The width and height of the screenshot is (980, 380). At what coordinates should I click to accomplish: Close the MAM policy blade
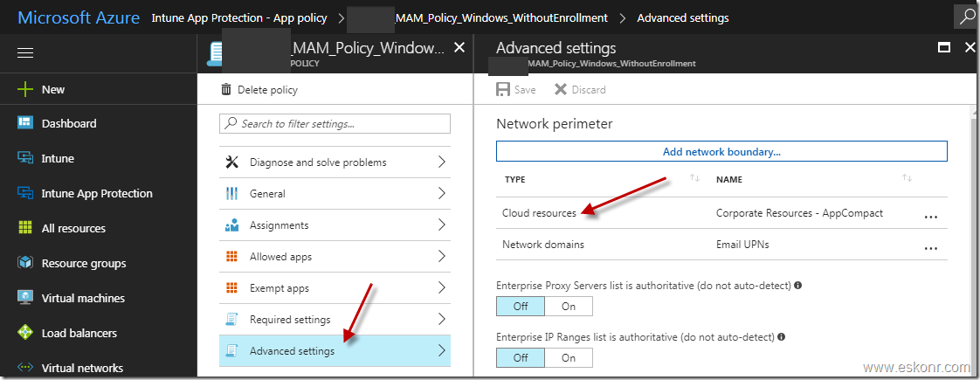coord(459,47)
